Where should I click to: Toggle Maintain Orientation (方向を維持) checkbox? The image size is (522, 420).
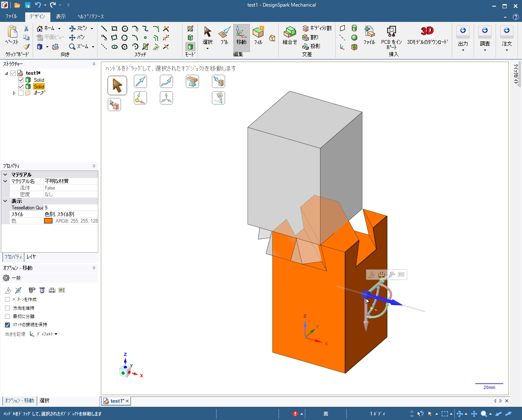(7, 308)
